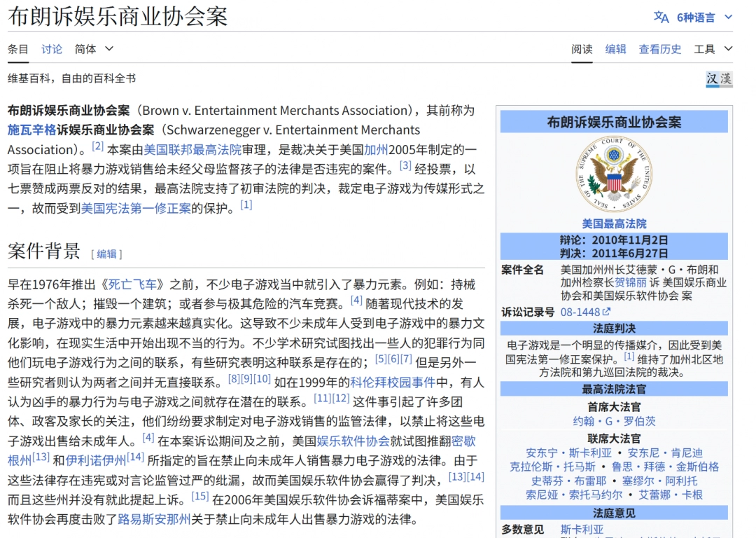Open the 贺锦丽 link in infobox
The image size is (756, 538).
(x=630, y=283)
